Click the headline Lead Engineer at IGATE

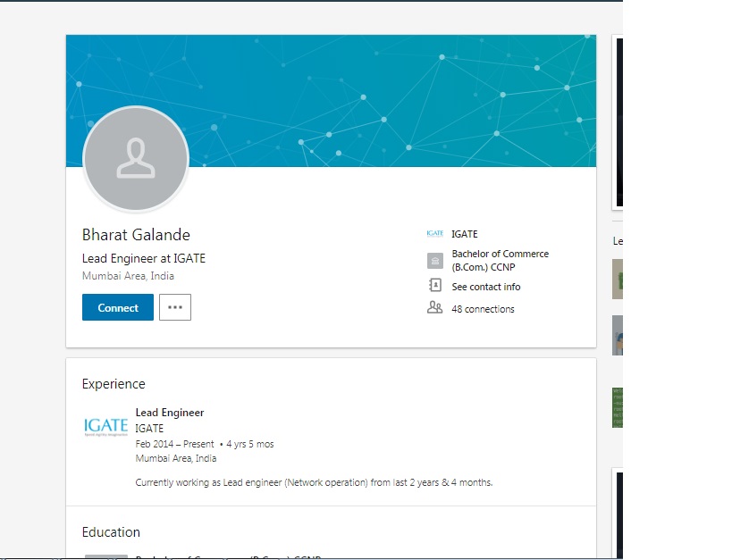144,258
